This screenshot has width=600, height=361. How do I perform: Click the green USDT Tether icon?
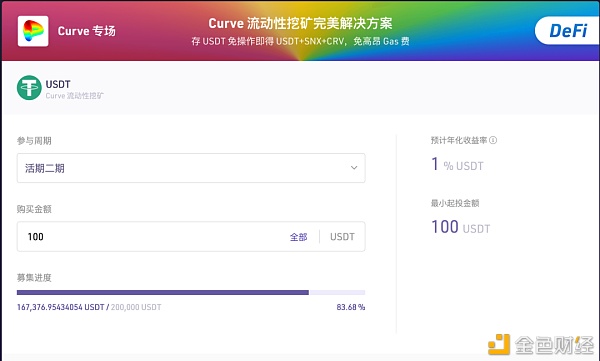[x=29, y=88]
